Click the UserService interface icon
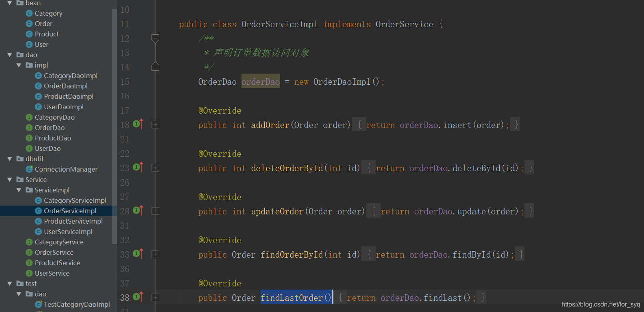Viewport: 644px width, 312px height. [29, 273]
